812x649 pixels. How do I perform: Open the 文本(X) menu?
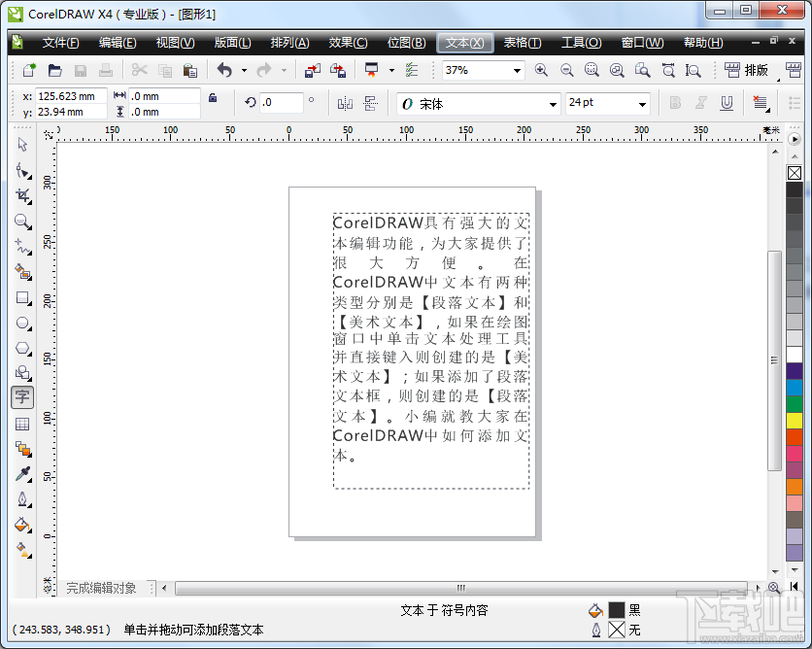coord(465,43)
